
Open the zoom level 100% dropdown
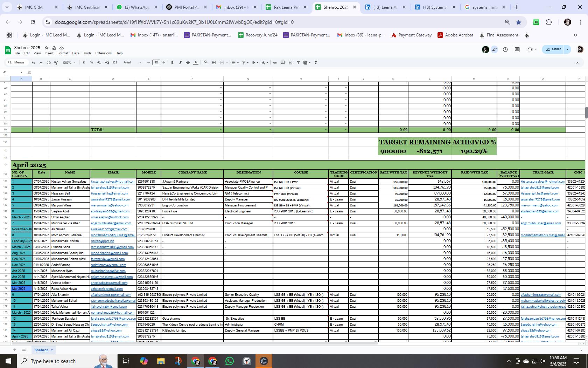pyautogui.click(x=69, y=63)
